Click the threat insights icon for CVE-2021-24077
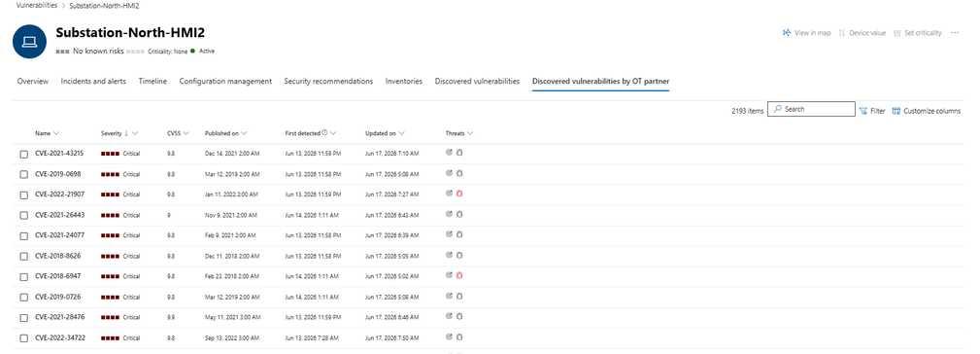The image size is (980, 354). click(449, 234)
